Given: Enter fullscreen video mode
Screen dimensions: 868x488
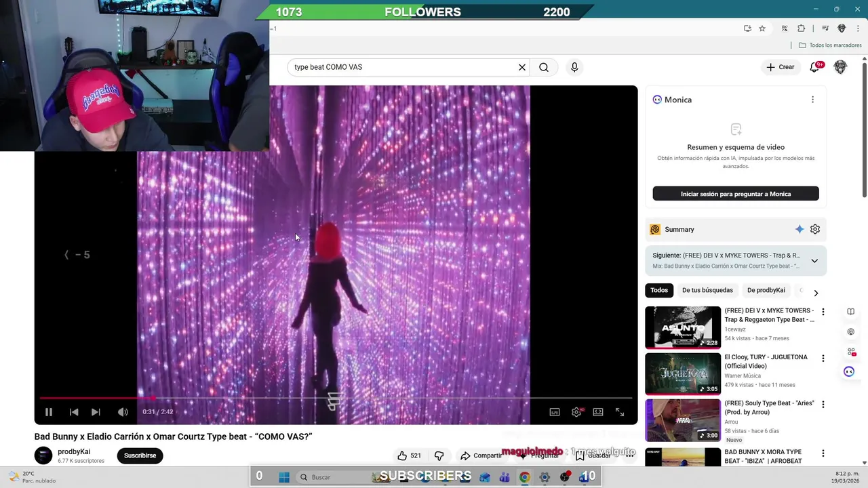Looking at the screenshot, I should (x=620, y=412).
